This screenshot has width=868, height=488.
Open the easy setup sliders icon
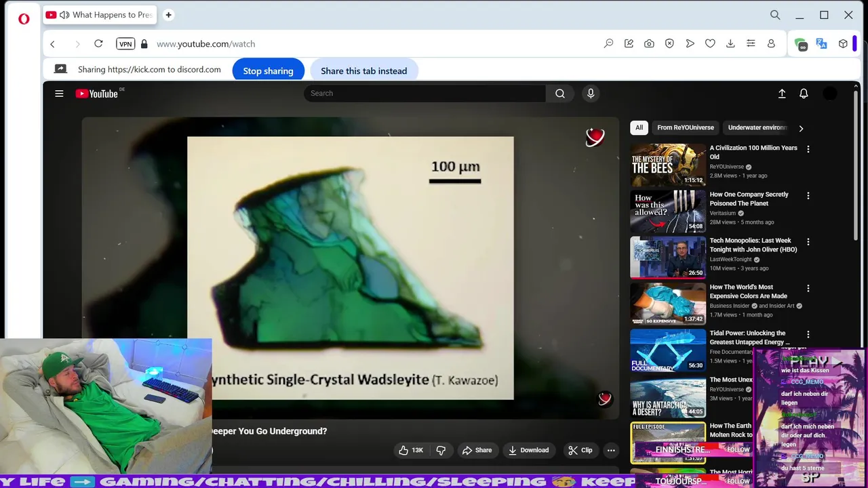tap(751, 43)
